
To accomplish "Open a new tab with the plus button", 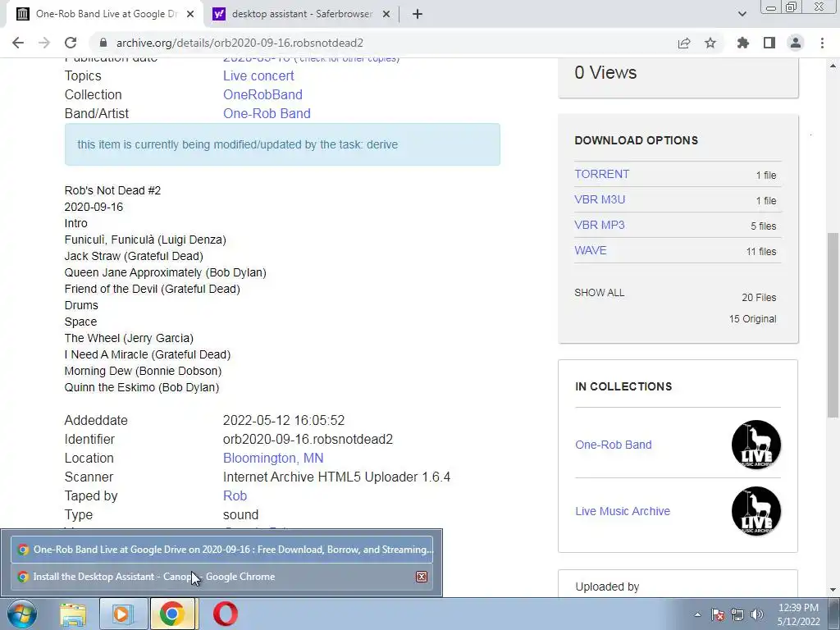I will pos(418,15).
